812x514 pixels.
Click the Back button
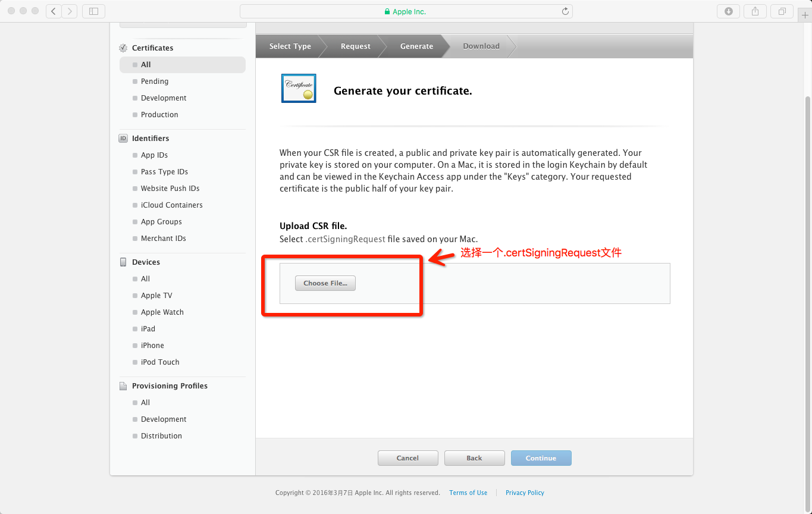(x=474, y=458)
